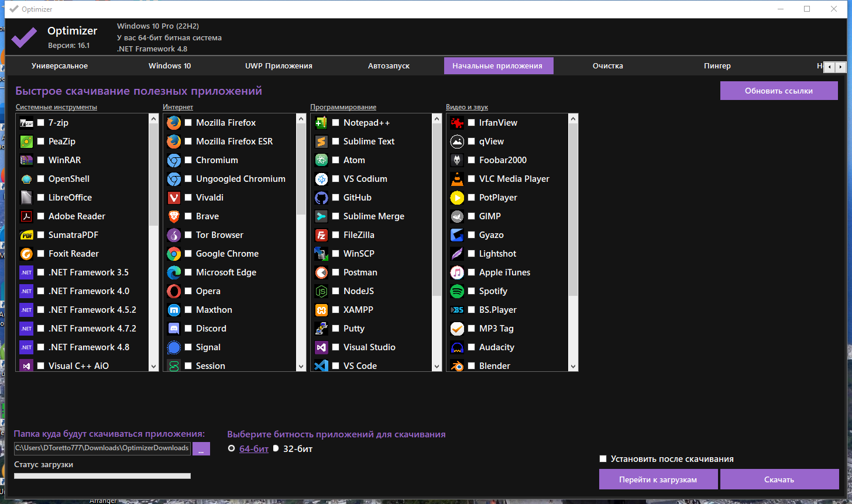Image resolution: width=852 pixels, height=504 pixels.
Task: Click the Discord icon
Action: [x=174, y=329]
